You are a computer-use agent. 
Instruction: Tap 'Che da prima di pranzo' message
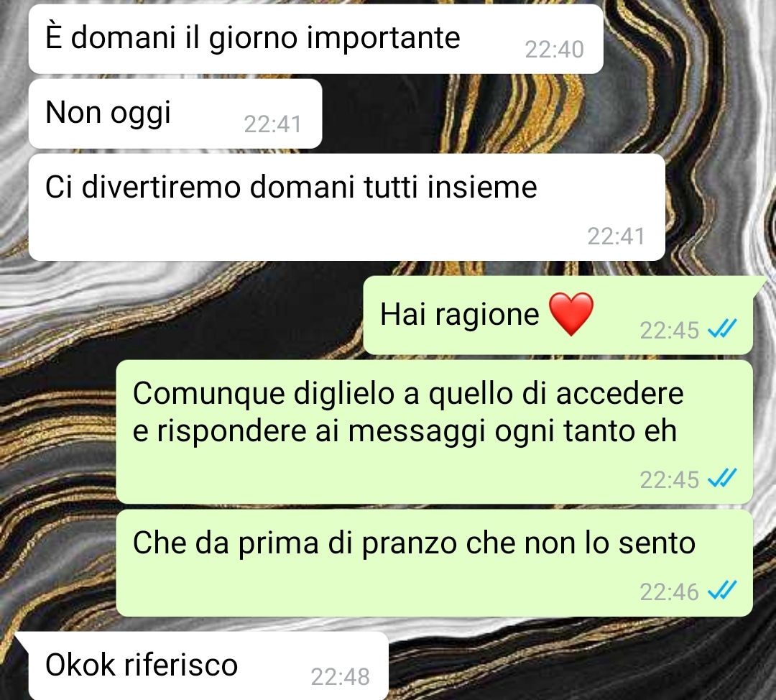click(x=434, y=563)
